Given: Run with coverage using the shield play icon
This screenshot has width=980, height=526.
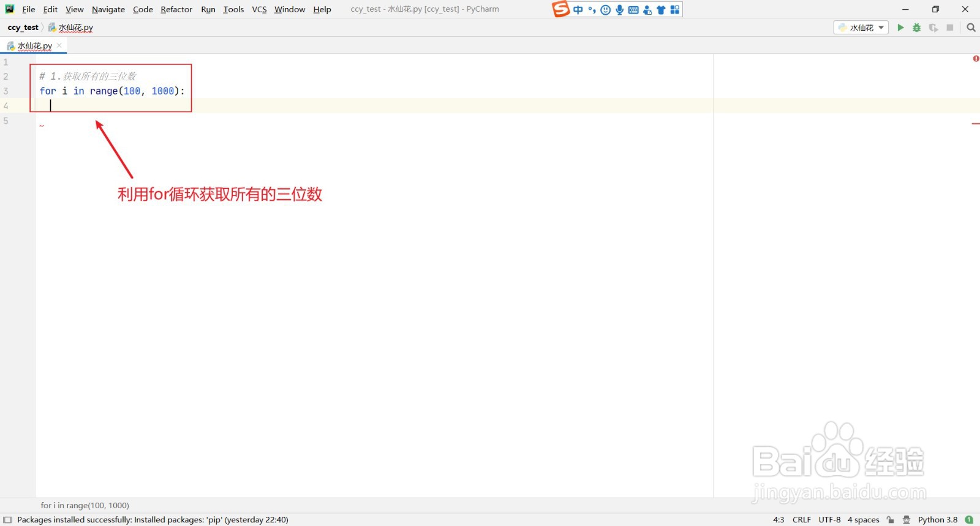Looking at the screenshot, I should [933, 28].
